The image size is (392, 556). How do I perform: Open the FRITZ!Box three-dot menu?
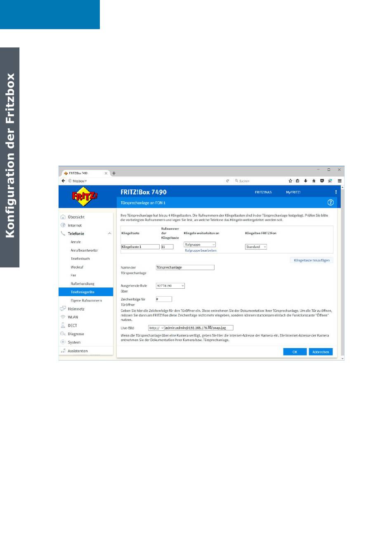tap(336, 192)
